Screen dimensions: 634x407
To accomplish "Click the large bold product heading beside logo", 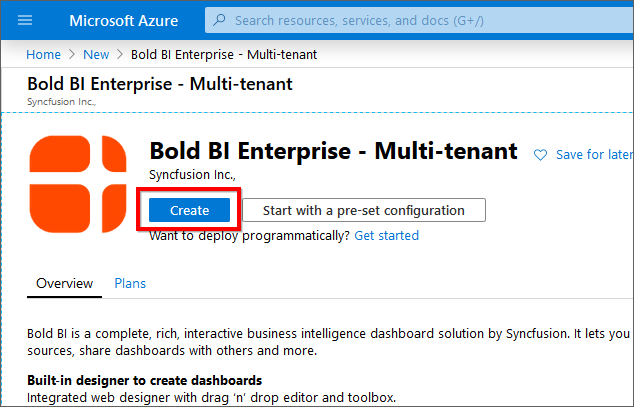I will tap(333, 151).
